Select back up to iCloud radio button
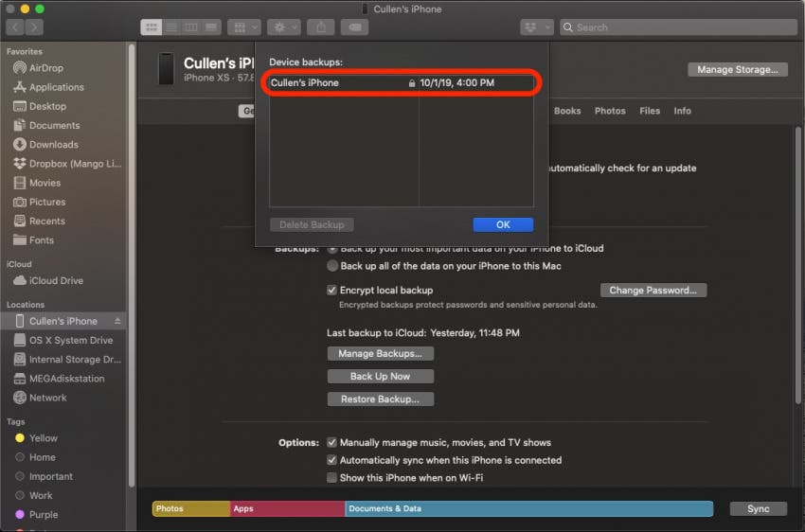 pyautogui.click(x=332, y=249)
